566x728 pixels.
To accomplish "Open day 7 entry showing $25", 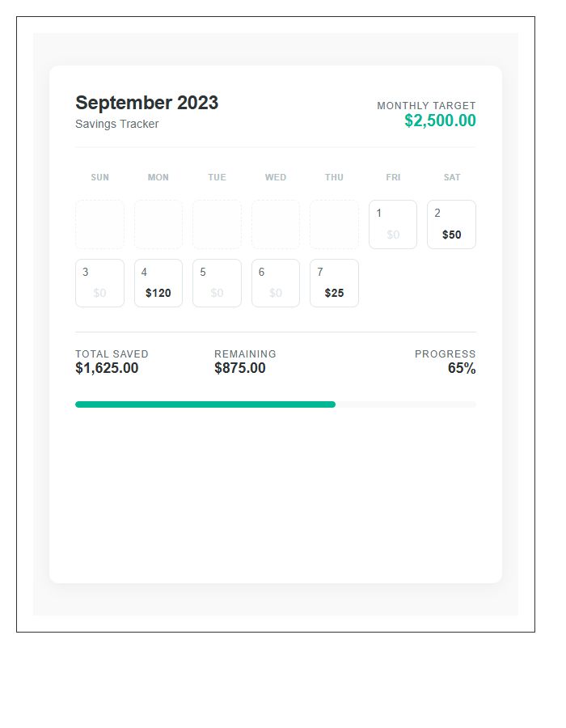I will pyautogui.click(x=334, y=283).
